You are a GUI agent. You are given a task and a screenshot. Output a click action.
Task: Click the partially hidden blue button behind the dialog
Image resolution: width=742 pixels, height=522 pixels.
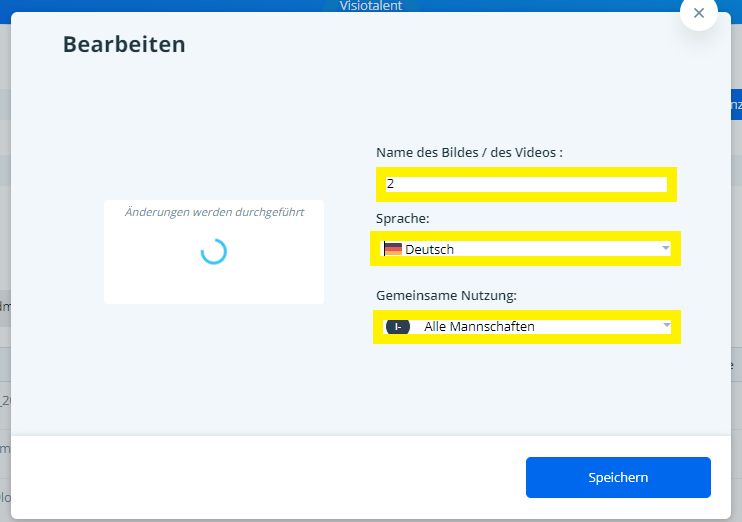coord(735,104)
